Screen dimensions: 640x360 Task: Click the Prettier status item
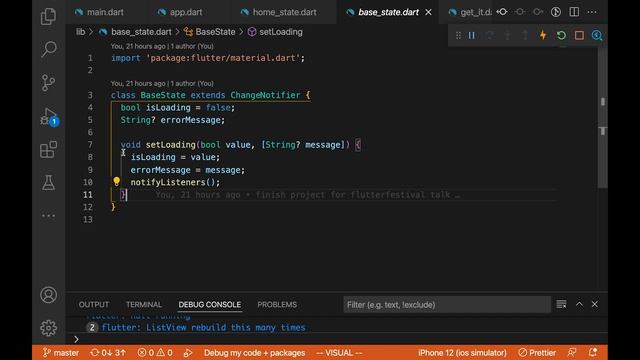[537, 353]
